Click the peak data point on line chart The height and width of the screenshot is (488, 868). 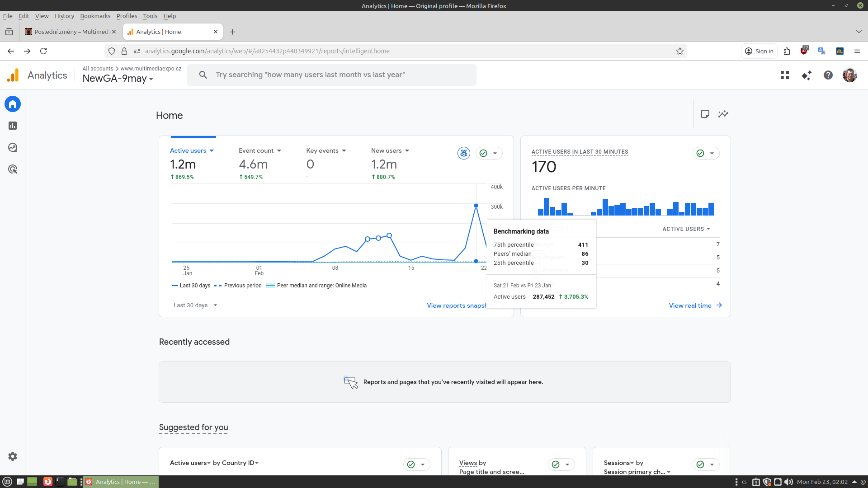[476, 206]
